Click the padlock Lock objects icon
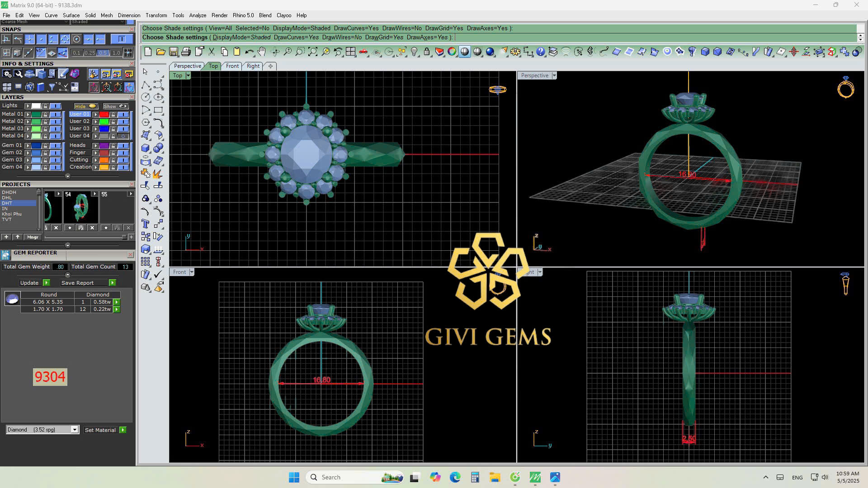Screen dimensions: 868x488 click(427, 52)
